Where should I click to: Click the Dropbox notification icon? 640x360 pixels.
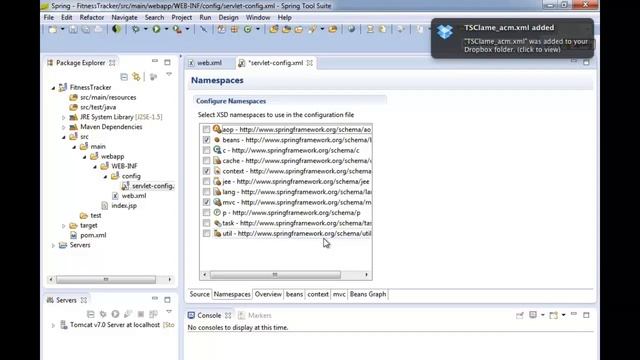click(445, 31)
